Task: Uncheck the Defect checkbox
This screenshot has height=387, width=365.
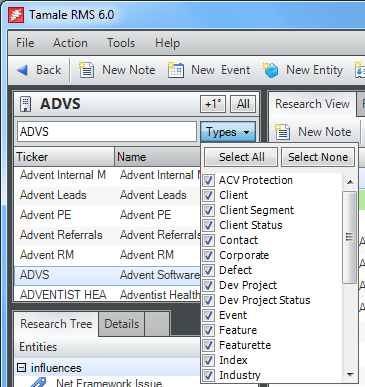Action: tap(208, 270)
